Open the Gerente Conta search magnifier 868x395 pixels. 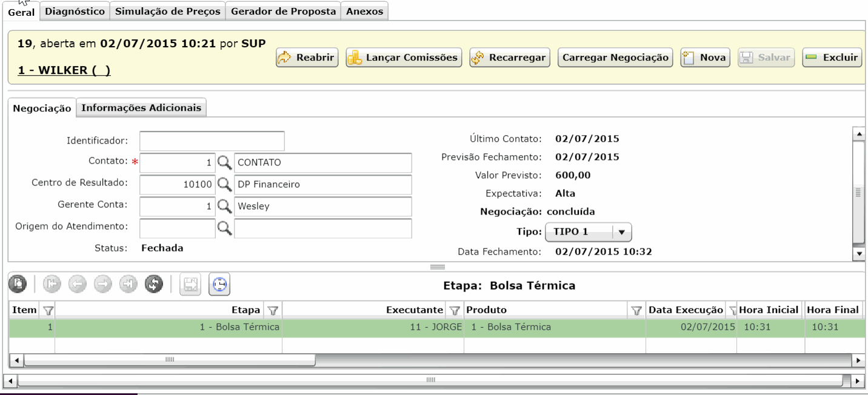[225, 206]
